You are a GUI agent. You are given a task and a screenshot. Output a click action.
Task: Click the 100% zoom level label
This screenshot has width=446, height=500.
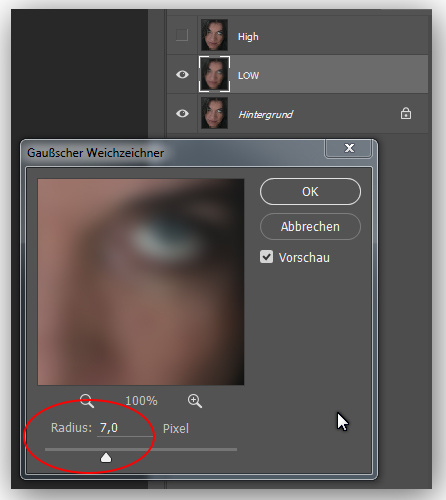click(141, 401)
